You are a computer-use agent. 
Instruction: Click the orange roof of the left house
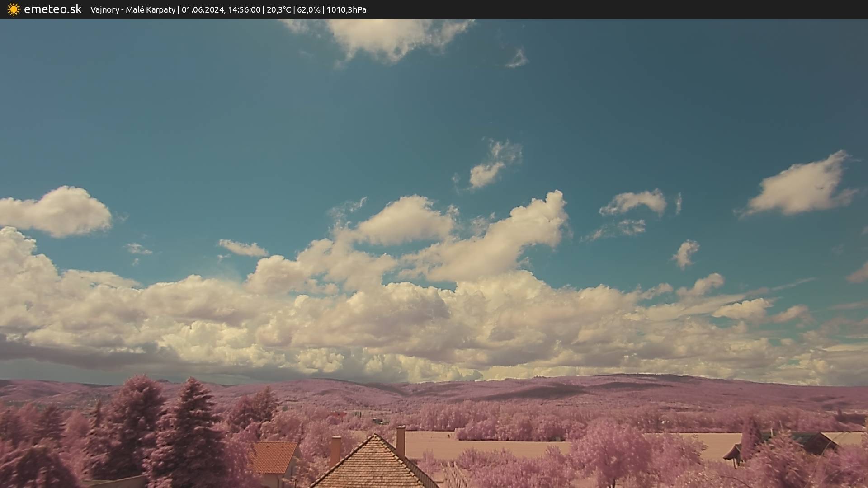coord(273,456)
